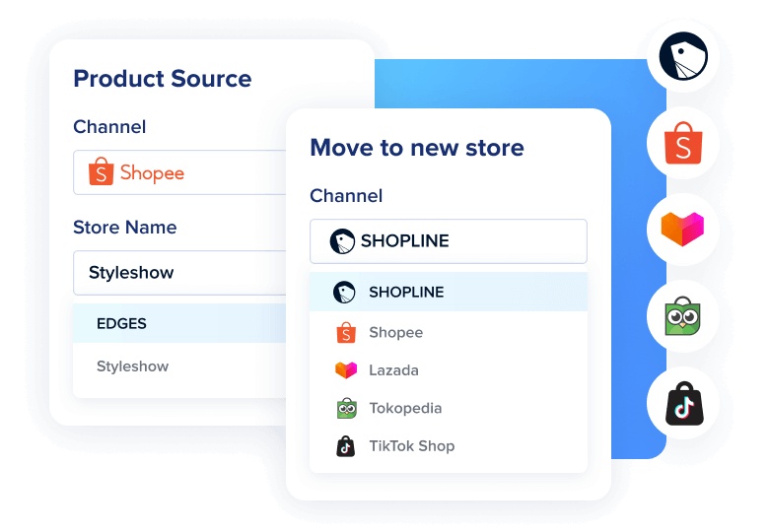The width and height of the screenshot is (769, 532).
Task: Click the Tokopedia owl round badge
Action: (x=683, y=316)
